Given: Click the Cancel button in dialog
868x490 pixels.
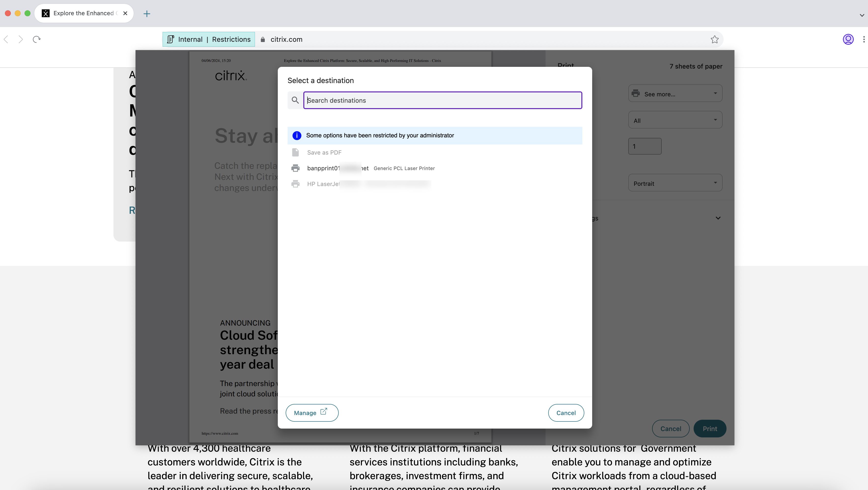Looking at the screenshot, I should 566,413.
